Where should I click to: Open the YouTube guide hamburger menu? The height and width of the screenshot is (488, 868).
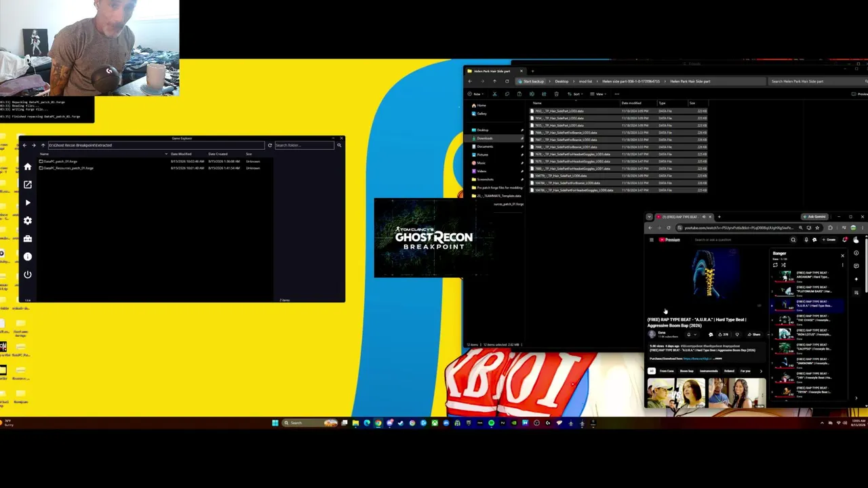coord(651,240)
